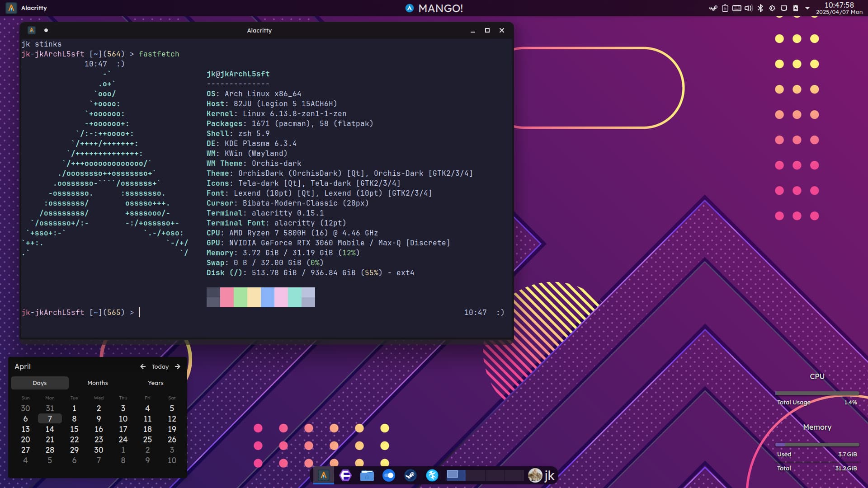Image resolution: width=868 pixels, height=488 pixels.
Task: Launch the purple hexagon app from the dock
Action: pyautogui.click(x=345, y=475)
